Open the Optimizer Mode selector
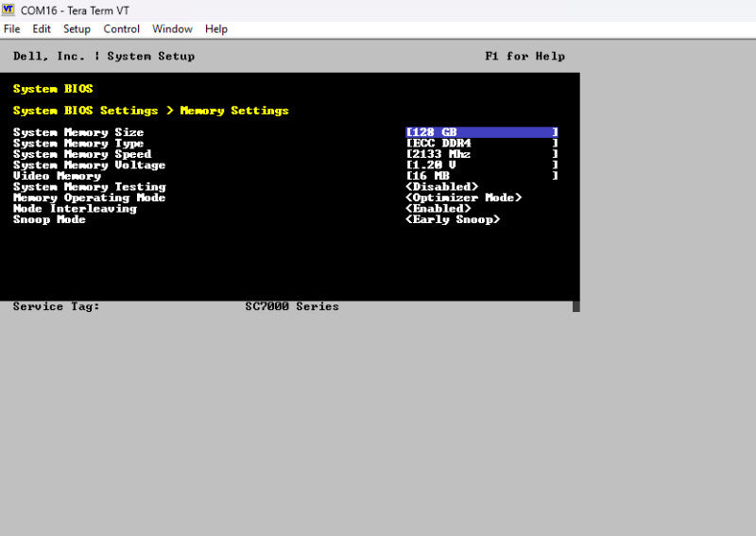 pos(463,198)
